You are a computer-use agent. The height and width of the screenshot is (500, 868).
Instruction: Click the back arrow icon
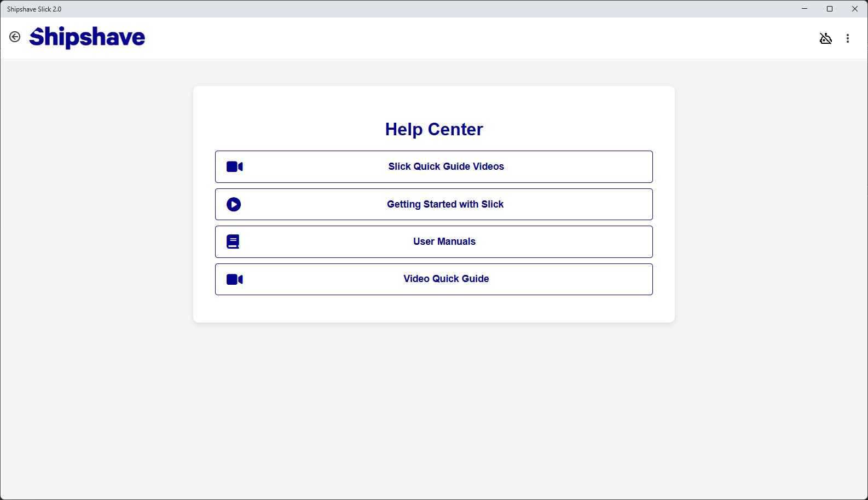tap(15, 37)
